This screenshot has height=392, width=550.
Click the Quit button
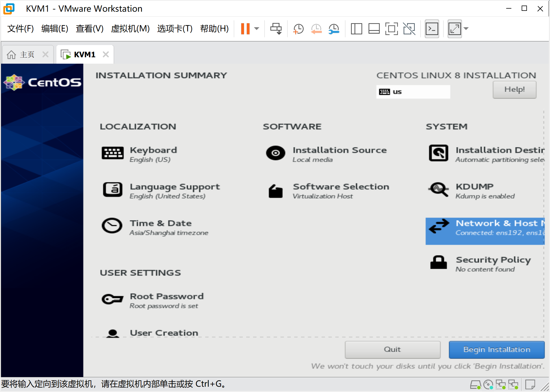point(393,350)
